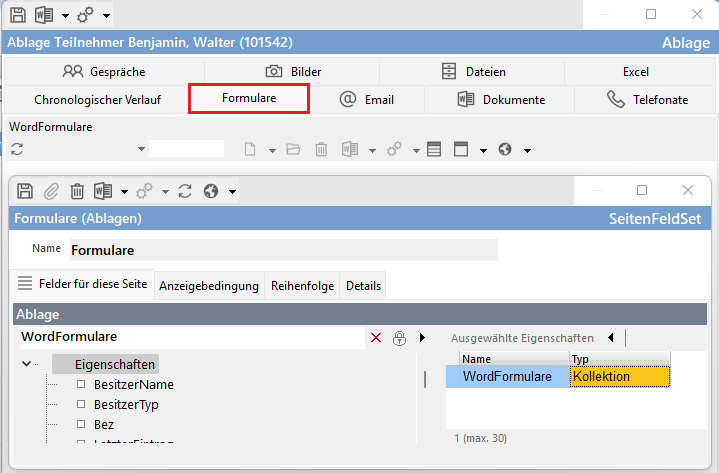
Task: Check the BesitzerName property checkbox
Action: 82,384
